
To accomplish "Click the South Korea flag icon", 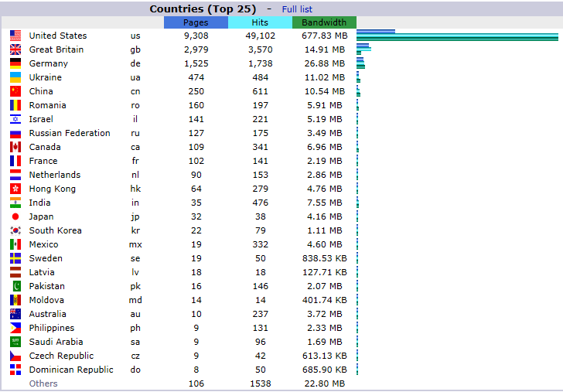I will [15, 230].
